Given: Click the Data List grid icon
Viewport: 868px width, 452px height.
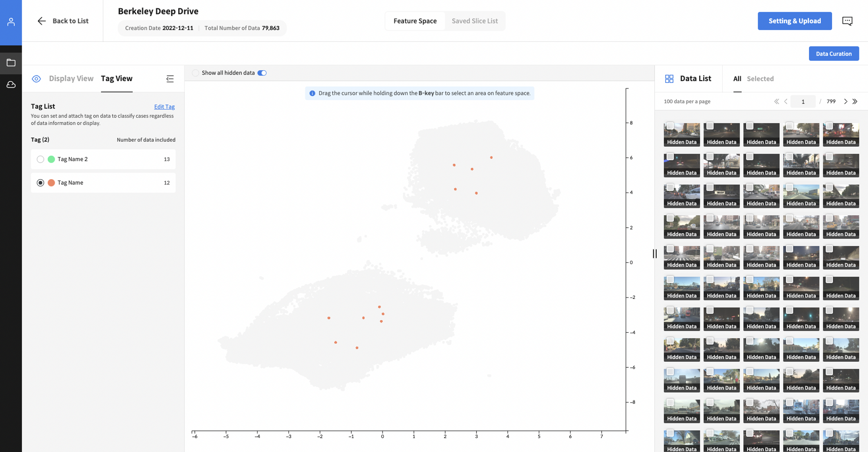Looking at the screenshot, I should [x=669, y=79].
